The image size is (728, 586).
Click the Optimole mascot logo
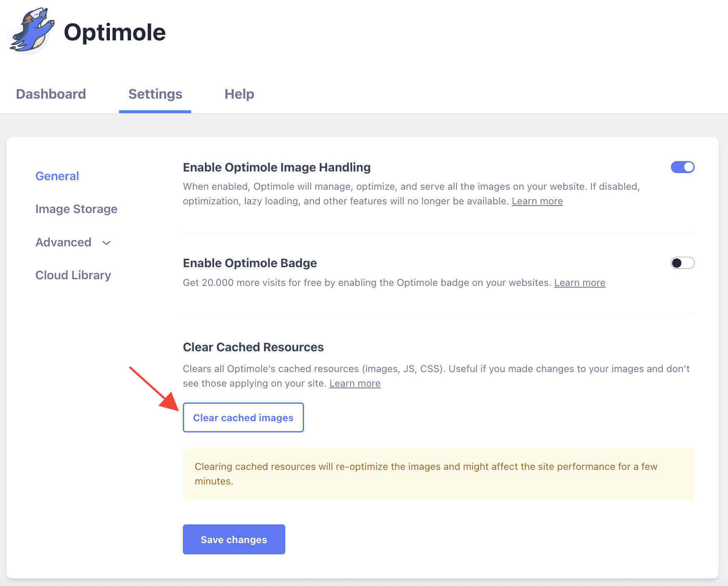[32, 31]
